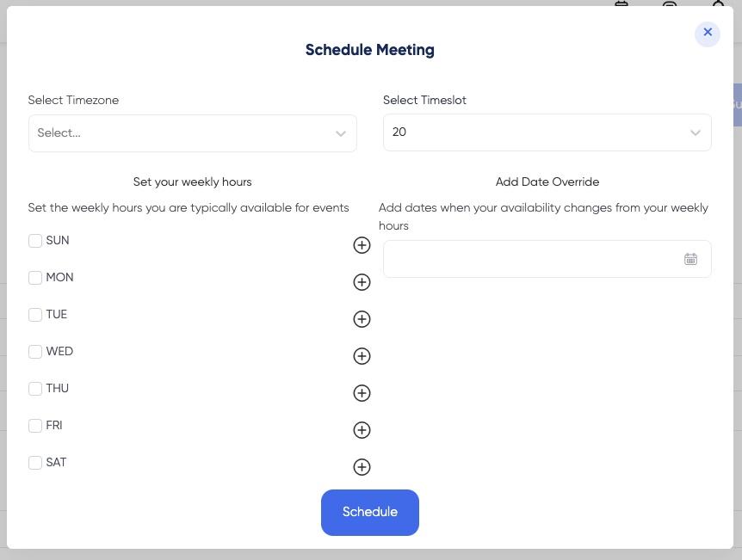Image resolution: width=742 pixels, height=560 pixels.
Task: Open calendar icon in date override field
Action: pos(690,259)
